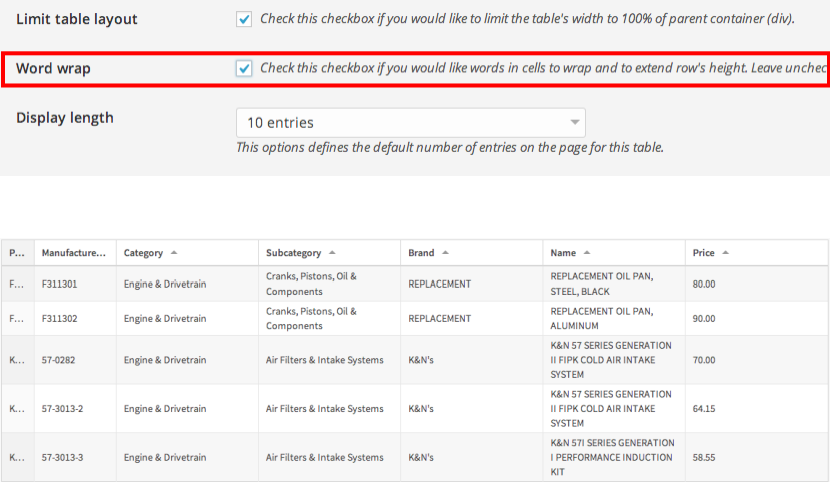Image resolution: width=830 pixels, height=482 pixels.
Task: Sort table by Name column arrow
Action: [587, 253]
